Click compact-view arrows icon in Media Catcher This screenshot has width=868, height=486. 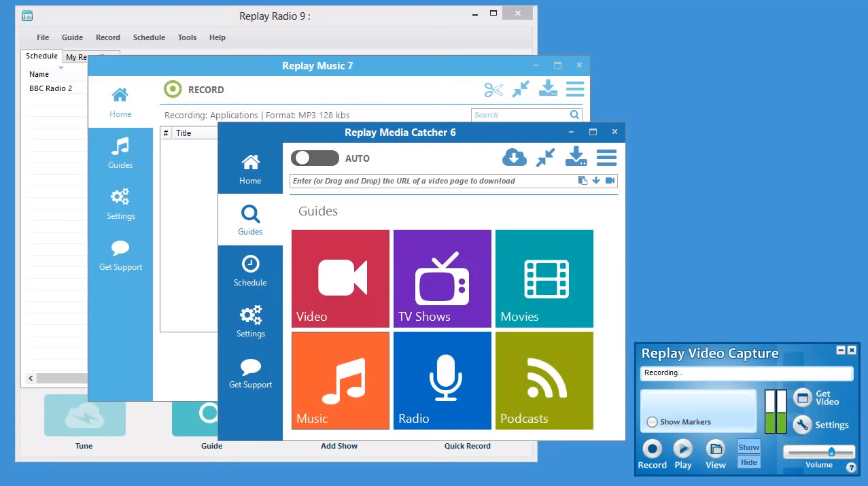(x=545, y=158)
